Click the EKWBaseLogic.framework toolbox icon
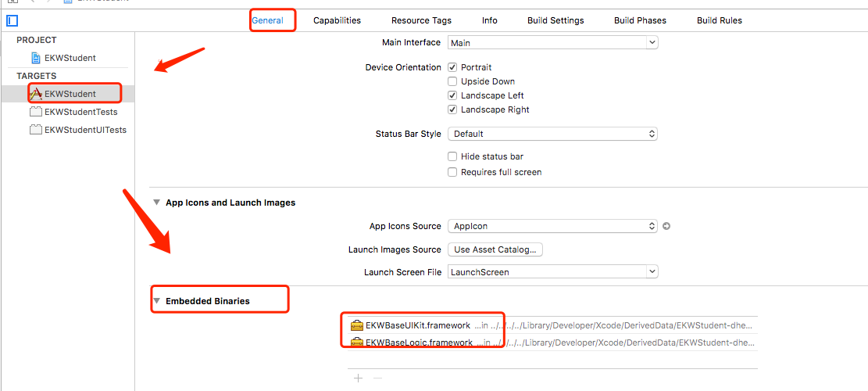The image size is (868, 391). 356,343
